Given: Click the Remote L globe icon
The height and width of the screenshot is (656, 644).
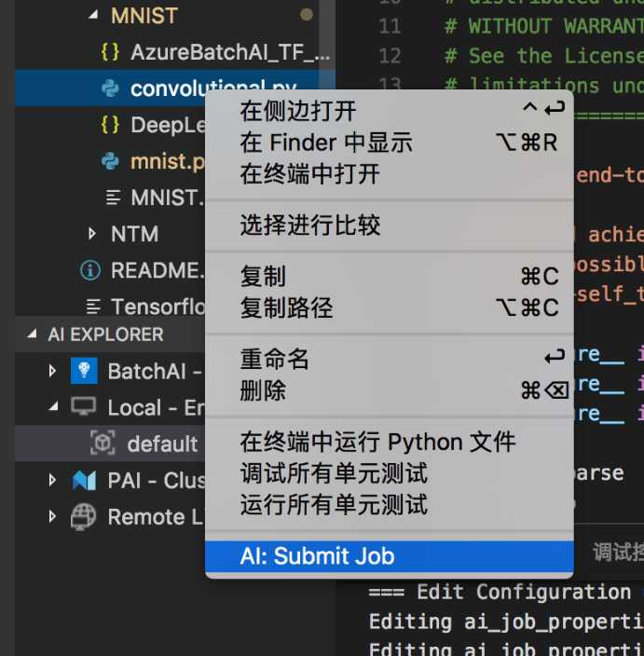Looking at the screenshot, I should tap(83, 516).
